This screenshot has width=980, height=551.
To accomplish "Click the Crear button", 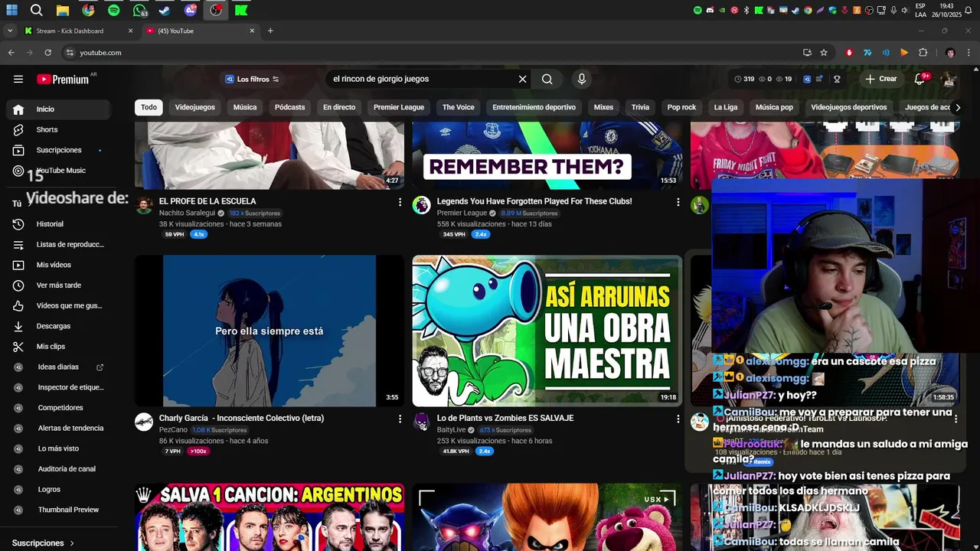I will click(x=880, y=79).
